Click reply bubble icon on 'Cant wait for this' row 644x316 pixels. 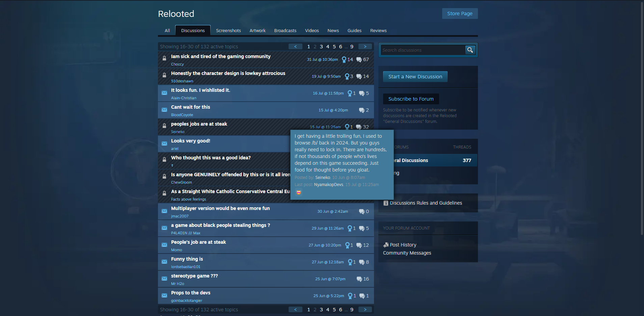(362, 110)
